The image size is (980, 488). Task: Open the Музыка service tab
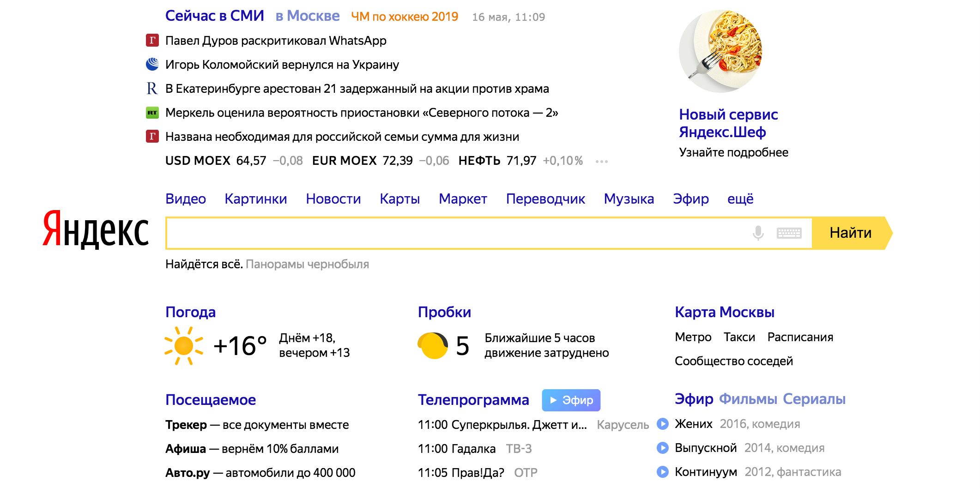click(x=629, y=199)
